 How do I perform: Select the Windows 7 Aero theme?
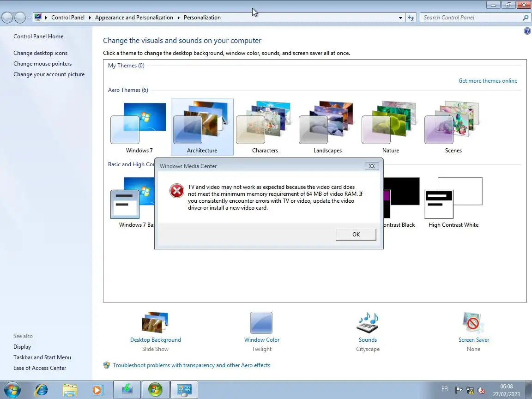(139, 127)
